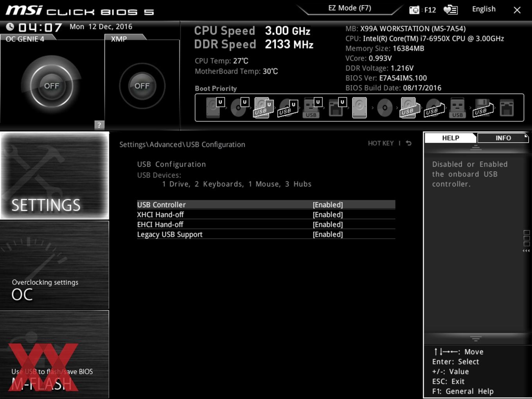Click the Settings\Advanced\USB Configuration breadcrumb
Screen dimensions: 532x399
[182, 144]
